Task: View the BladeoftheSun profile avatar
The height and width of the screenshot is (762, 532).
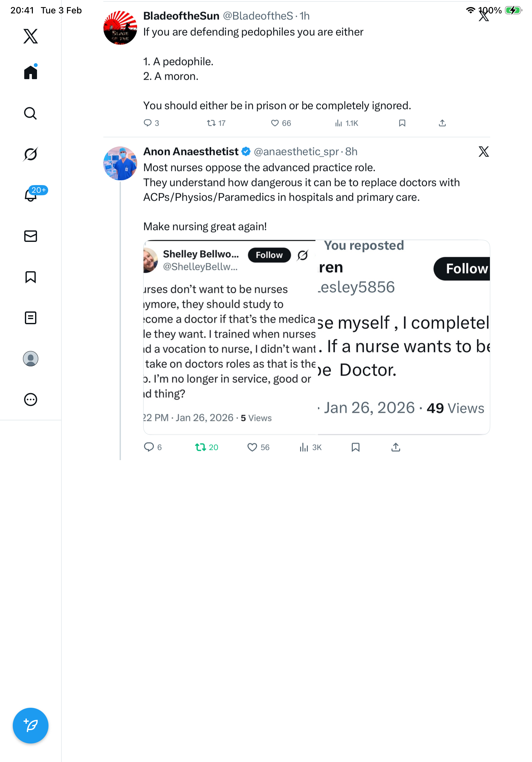Action: (x=120, y=28)
